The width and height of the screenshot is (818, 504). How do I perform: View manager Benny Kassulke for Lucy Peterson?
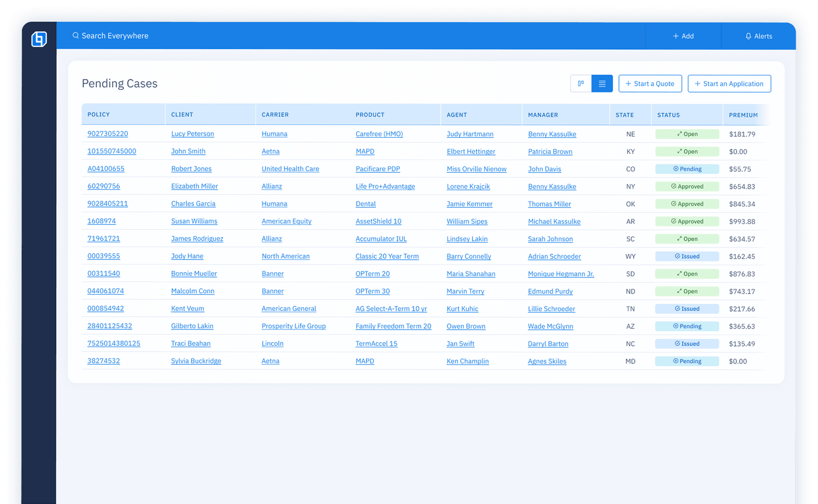pyautogui.click(x=552, y=134)
